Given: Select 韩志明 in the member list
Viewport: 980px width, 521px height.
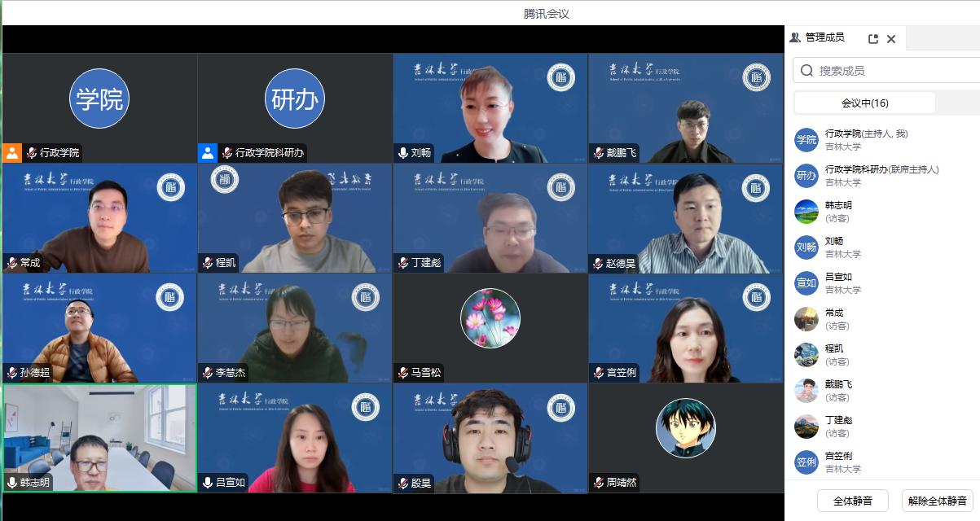Looking at the screenshot, I should click(x=838, y=205).
